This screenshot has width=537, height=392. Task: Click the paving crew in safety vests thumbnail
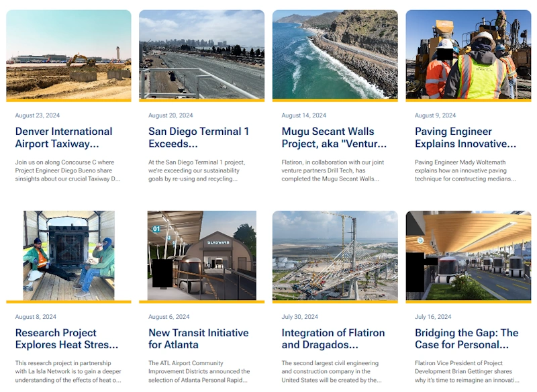(468, 55)
